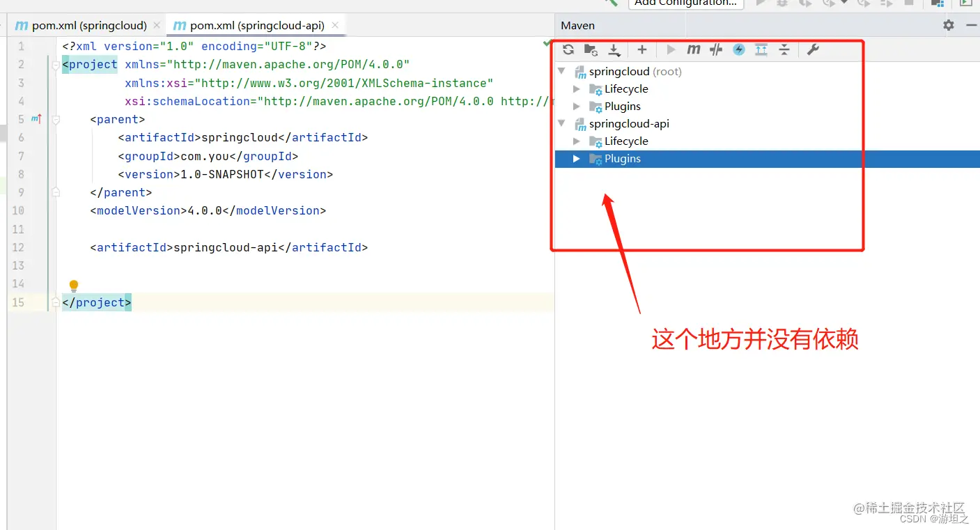
Task: Click artifactId springcloud-api on line 12
Action: [x=228, y=247]
